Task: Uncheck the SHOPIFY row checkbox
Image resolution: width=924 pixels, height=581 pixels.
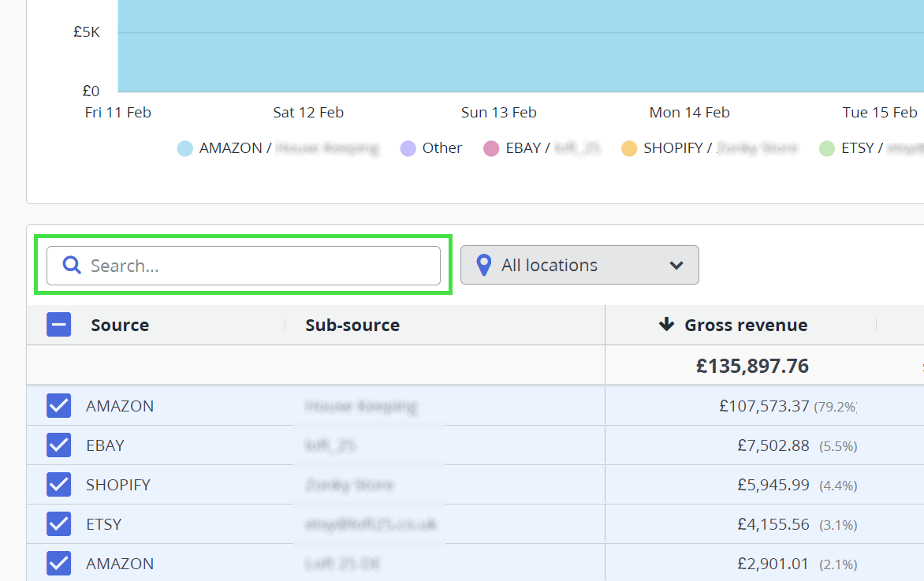Action: pyautogui.click(x=59, y=485)
